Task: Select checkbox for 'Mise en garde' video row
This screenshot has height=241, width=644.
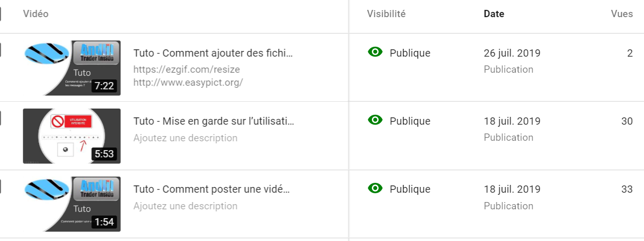Action: [1, 118]
